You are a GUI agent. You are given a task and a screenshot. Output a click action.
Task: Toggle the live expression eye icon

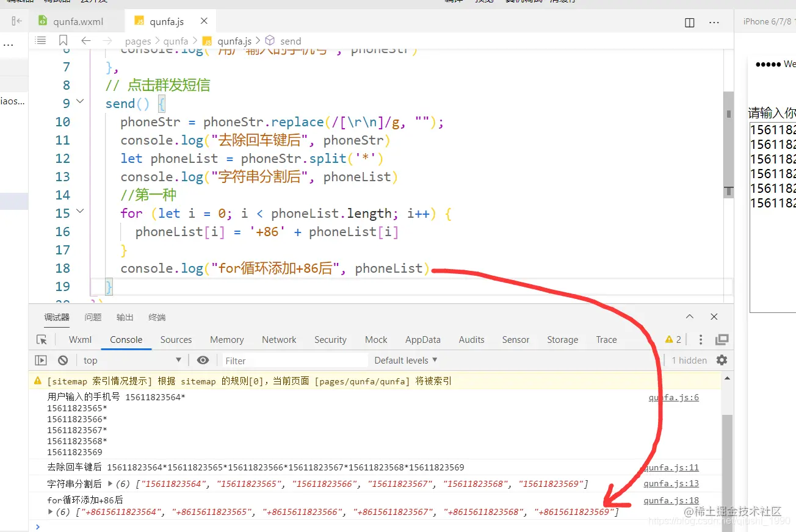point(203,360)
